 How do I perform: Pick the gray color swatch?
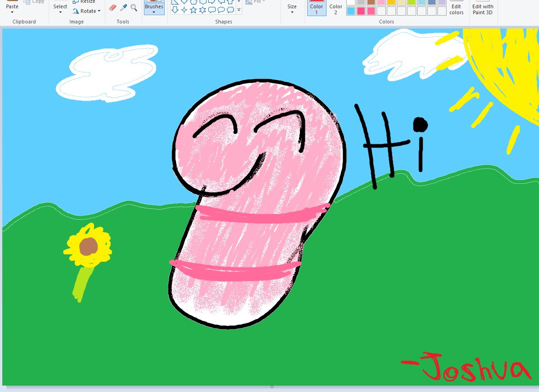(x=361, y=2)
